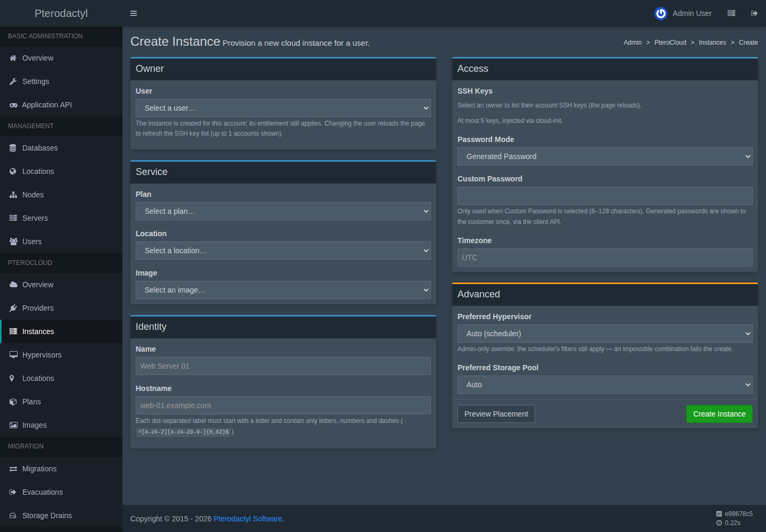Click the plug icon for Providers

[x=13, y=308]
